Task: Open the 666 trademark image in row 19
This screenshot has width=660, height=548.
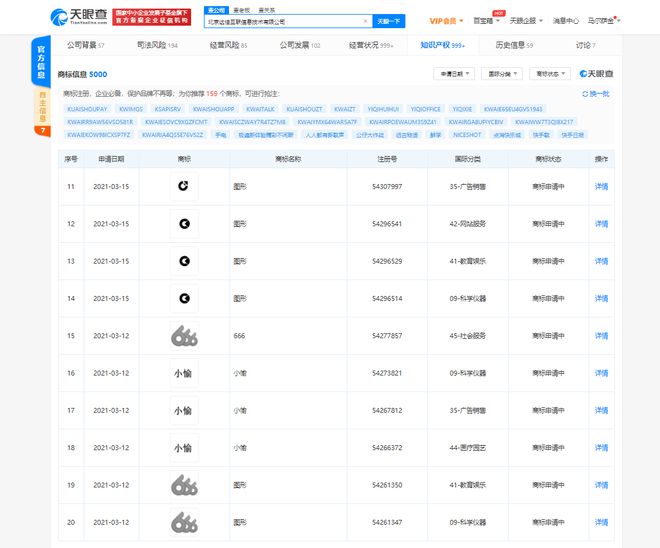Action: 184,485
